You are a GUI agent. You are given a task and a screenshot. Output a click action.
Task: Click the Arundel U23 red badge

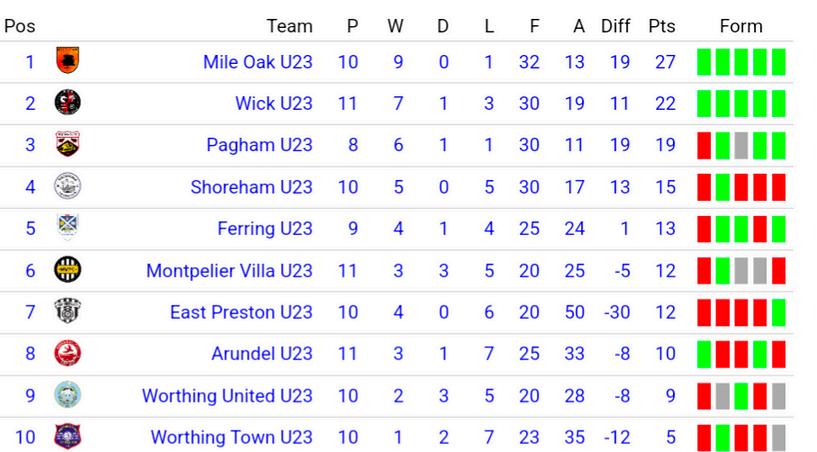click(67, 353)
